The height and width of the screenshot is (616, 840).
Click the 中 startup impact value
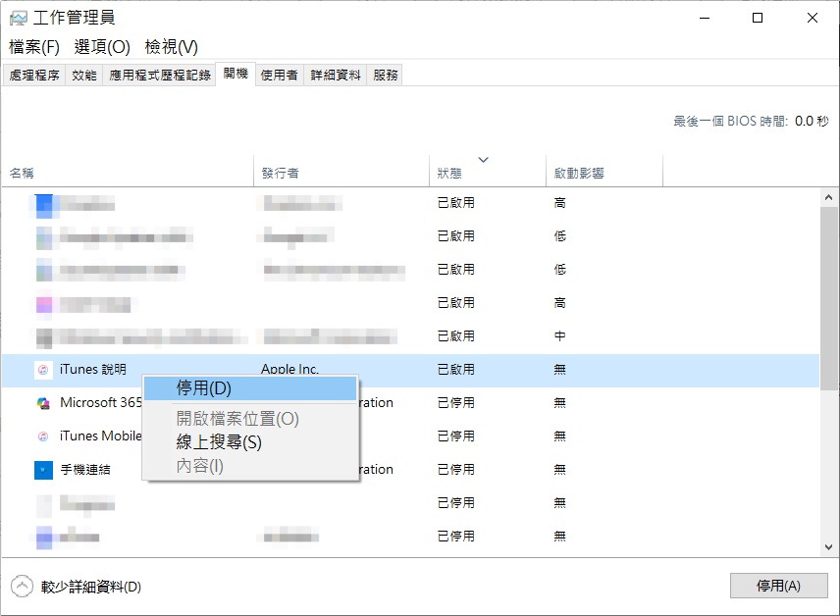coord(559,336)
